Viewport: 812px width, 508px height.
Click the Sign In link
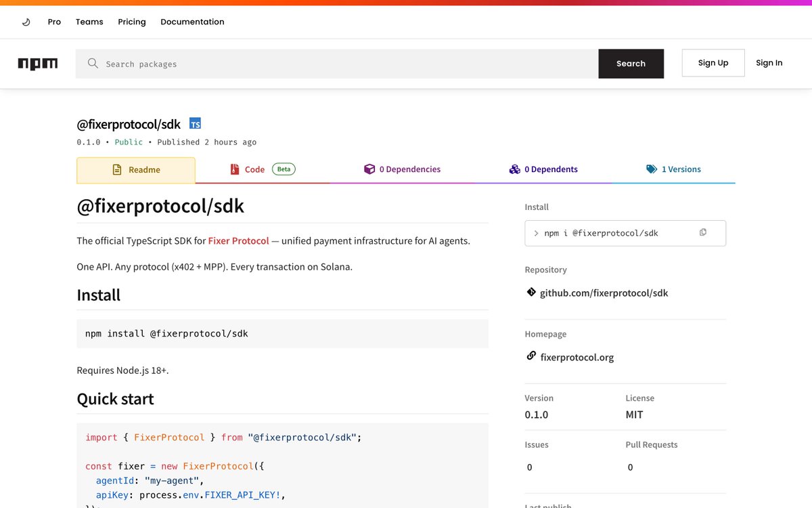coord(769,63)
